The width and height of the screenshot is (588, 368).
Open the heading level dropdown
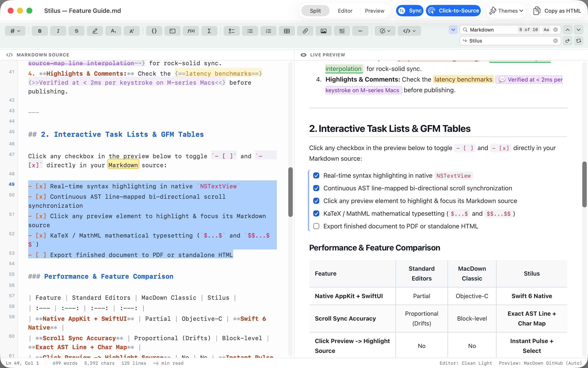[15, 31]
